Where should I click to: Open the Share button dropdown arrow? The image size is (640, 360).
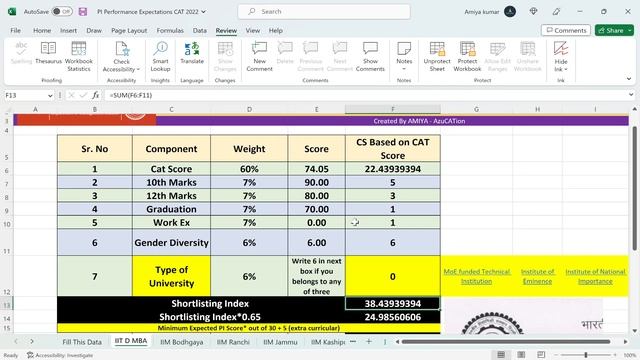coord(630,30)
